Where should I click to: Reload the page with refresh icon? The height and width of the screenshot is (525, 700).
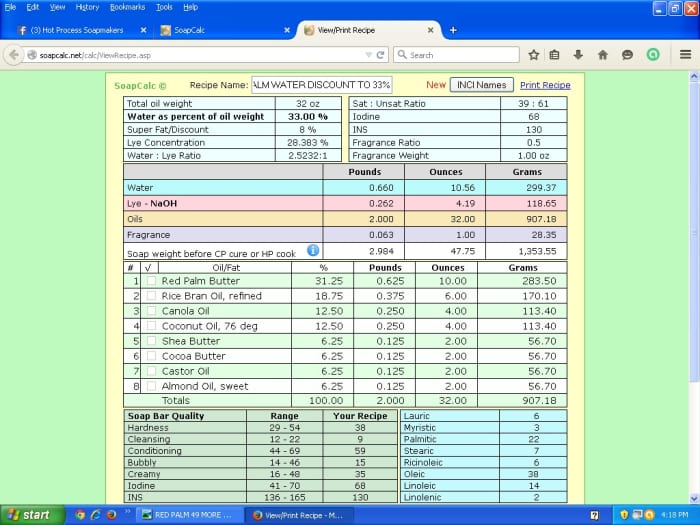coord(380,55)
